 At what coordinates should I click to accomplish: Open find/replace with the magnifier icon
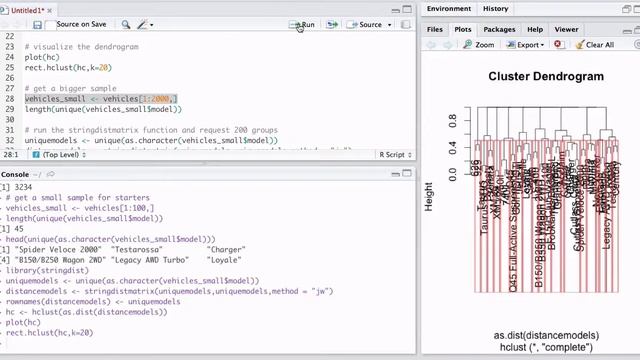(126, 24)
